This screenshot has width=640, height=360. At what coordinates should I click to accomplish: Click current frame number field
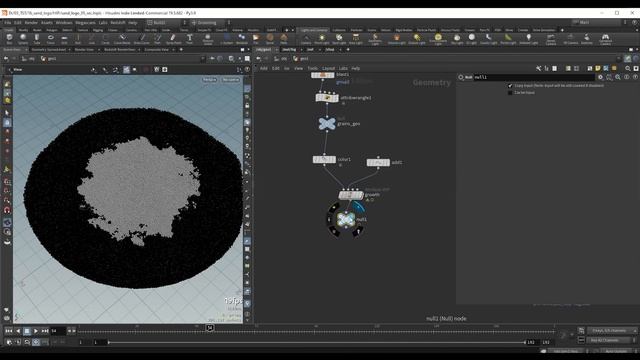pyautogui.click(x=58, y=331)
